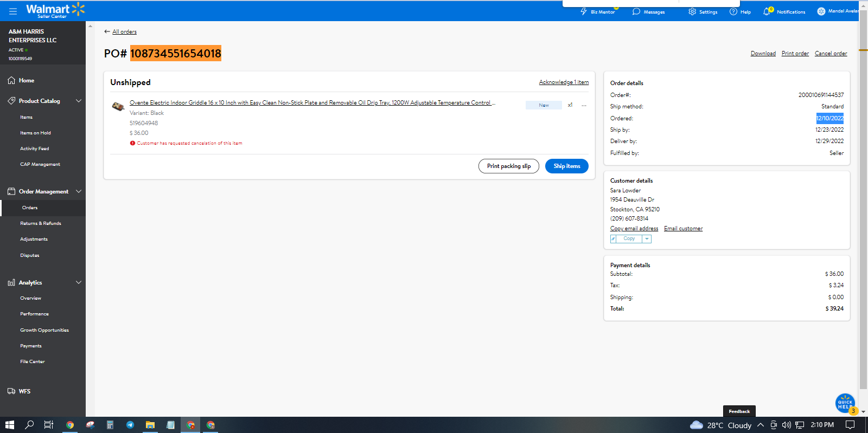Open Analytics Performance page
Image resolution: width=868 pixels, height=433 pixels.
coord(34,314)
